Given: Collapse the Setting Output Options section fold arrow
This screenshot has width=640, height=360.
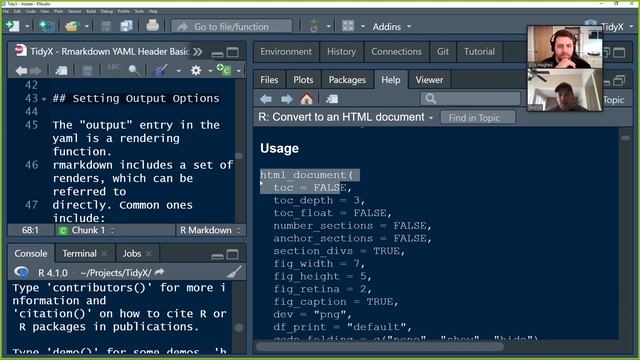Looking at the screenshot, I should pyautogui.click(x=44, y=99).
